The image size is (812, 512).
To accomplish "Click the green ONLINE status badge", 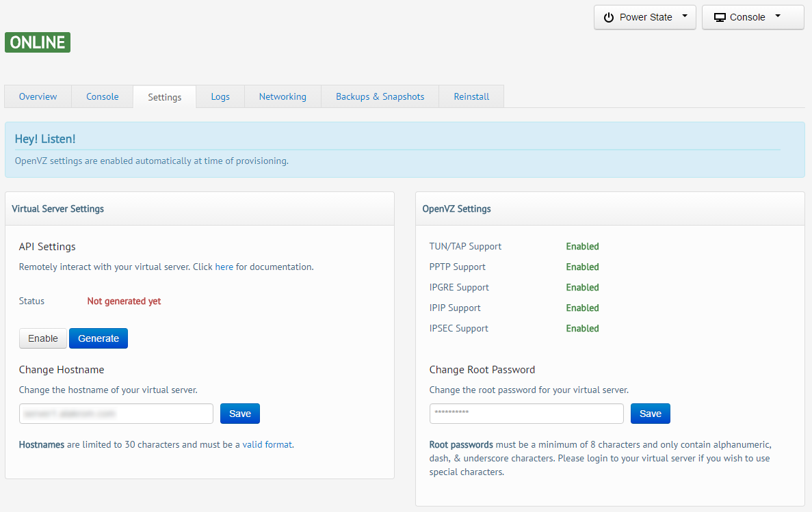I will [38, 42].
